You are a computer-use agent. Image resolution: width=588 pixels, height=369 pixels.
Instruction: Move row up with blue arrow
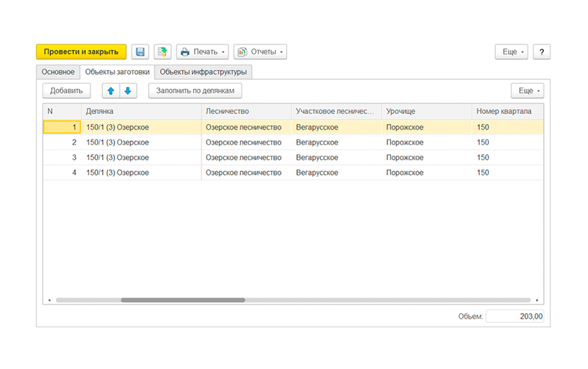(x=111, y=91)
